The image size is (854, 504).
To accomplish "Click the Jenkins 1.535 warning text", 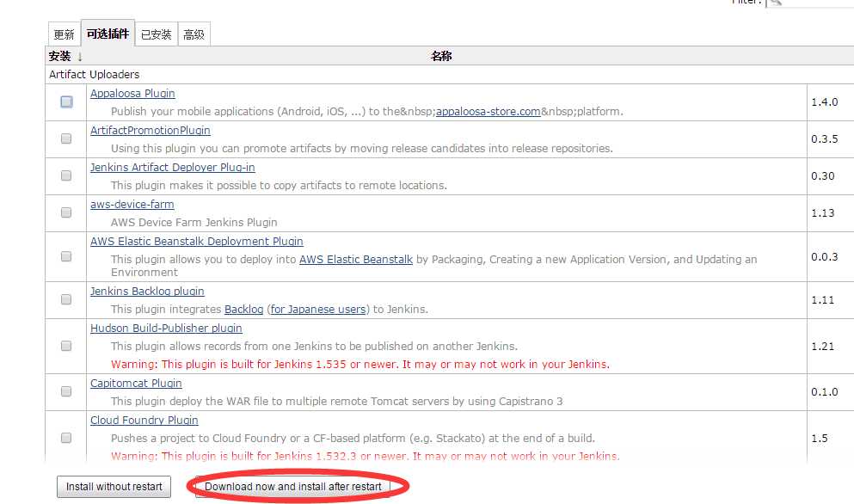I will click(360, 364).
